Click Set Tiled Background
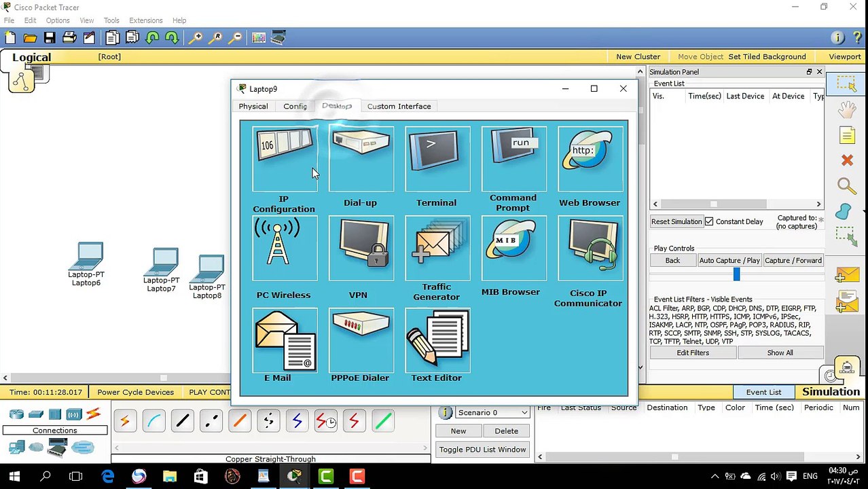The width and height of the screenshot is (868, 489). coord(767,56)
